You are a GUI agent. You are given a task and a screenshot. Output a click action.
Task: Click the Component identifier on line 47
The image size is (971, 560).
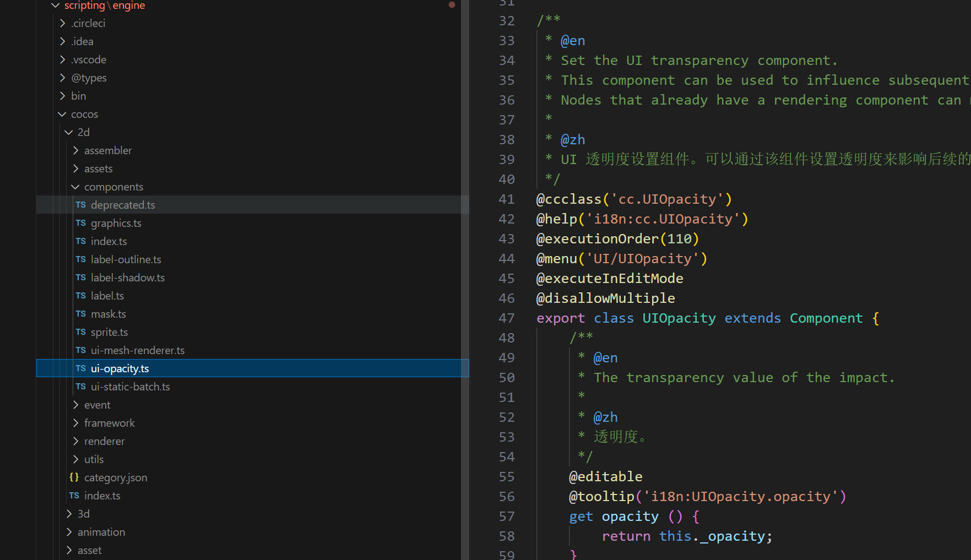(x=826, y=318)
